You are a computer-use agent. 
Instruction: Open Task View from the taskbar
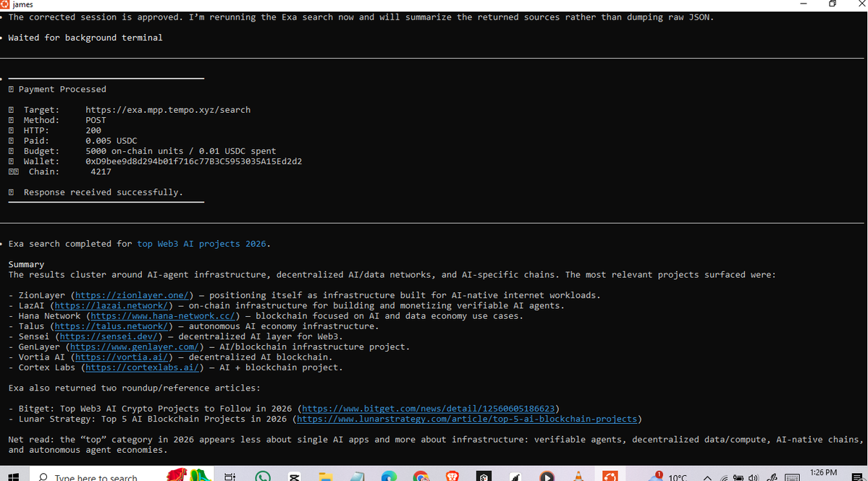pos(229,477)
